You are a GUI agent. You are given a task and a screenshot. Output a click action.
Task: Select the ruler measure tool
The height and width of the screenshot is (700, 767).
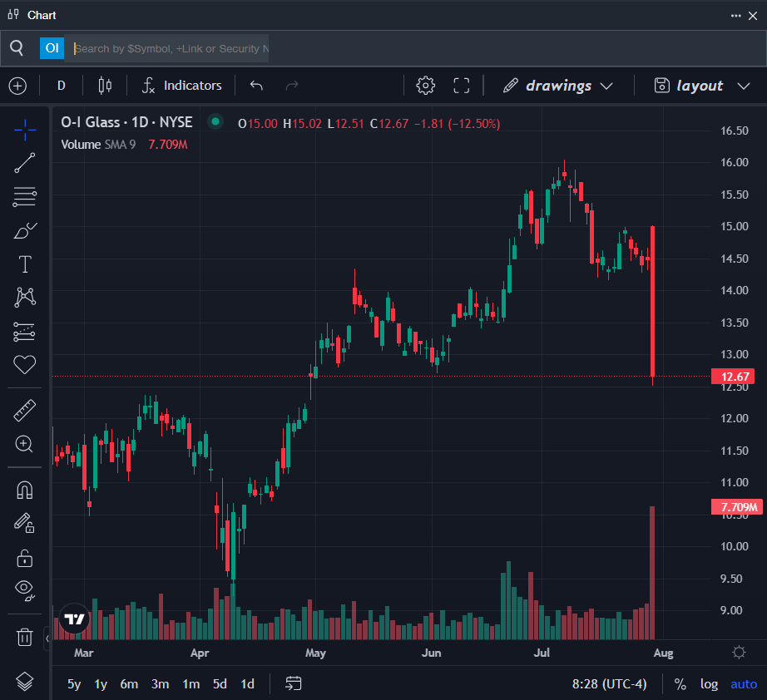tap(24, 410)
